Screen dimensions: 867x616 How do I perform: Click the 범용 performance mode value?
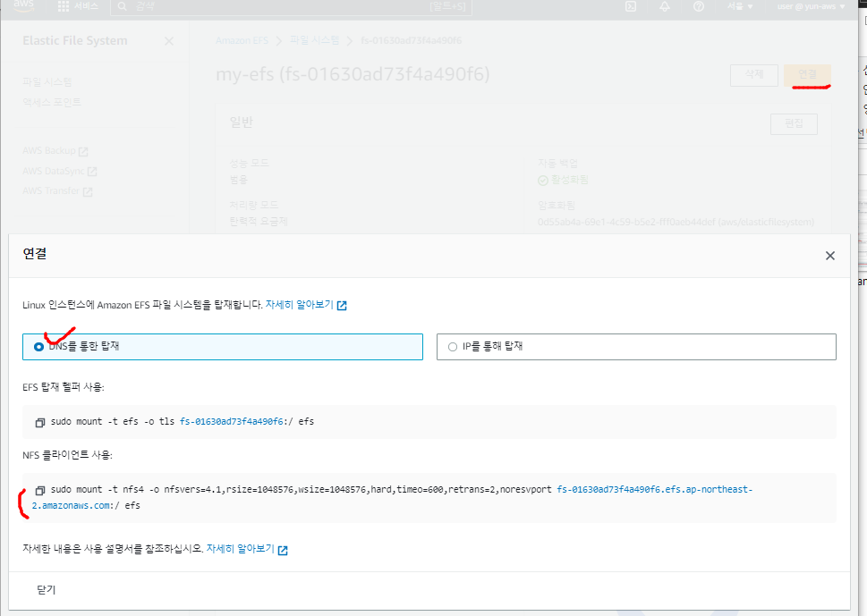pyautogui.click(x=239, y=180)
